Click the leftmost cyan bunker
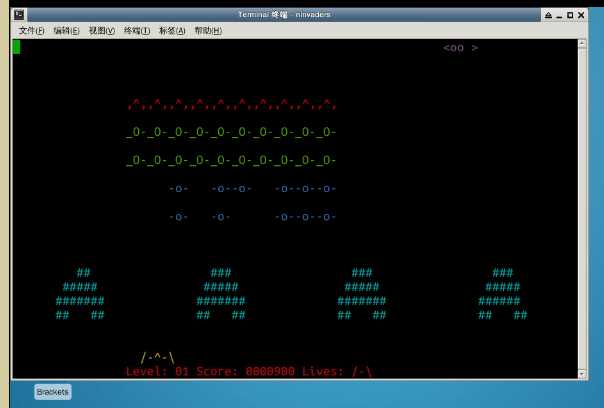Viewport: 604px width, 408px height. pyautogui.click(x=80, y=294)
